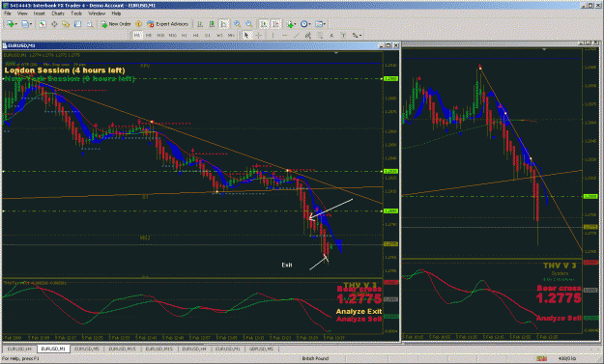
Task: Select the vertical line drawing tool
Action: 273,36
